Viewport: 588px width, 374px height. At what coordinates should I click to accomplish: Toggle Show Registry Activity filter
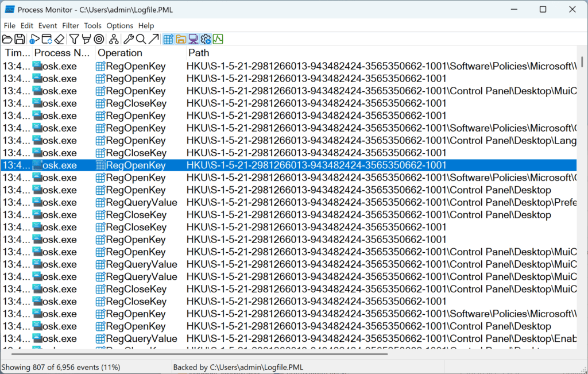coord(168,39)
